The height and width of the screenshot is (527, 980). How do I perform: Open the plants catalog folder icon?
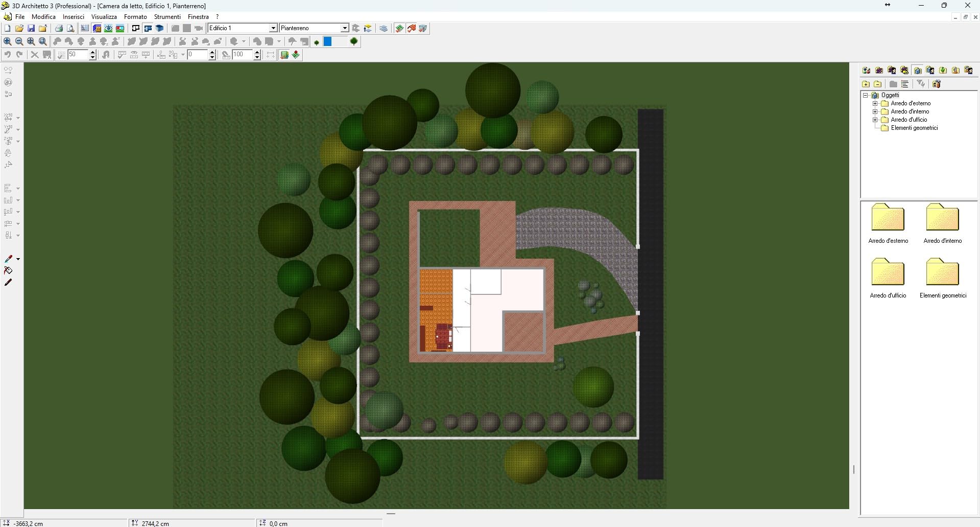pos(943,71)
